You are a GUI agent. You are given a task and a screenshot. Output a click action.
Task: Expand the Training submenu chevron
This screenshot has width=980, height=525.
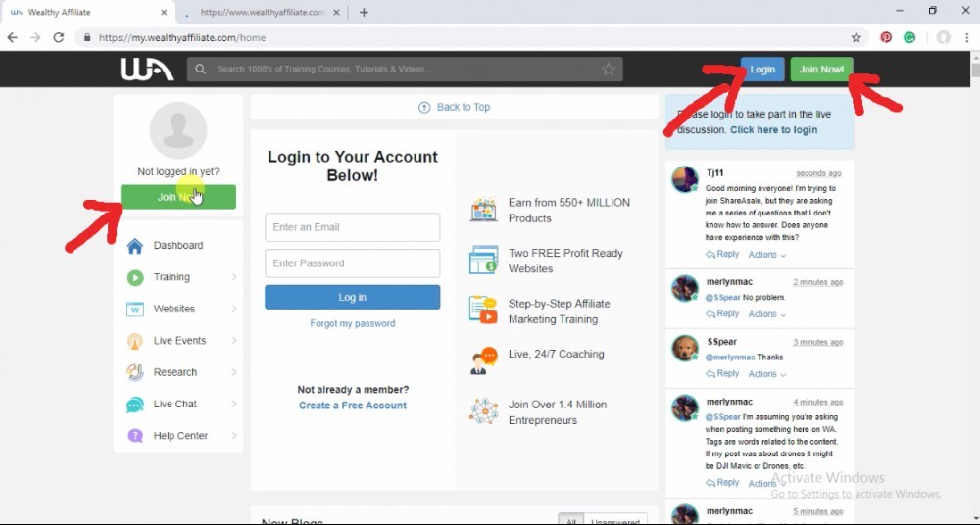pyautogui.click(x=234, y=277)
